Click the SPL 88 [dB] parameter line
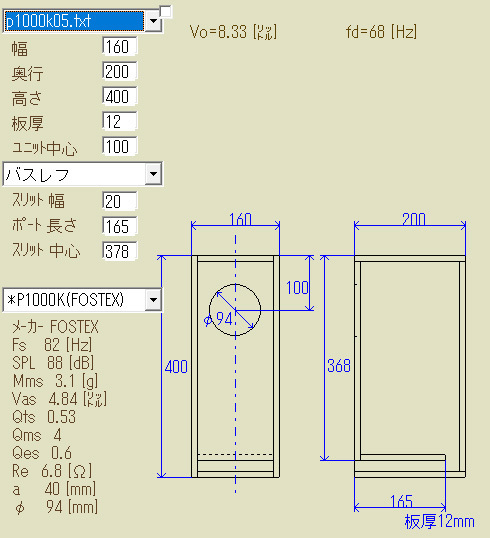490x538 pixels. click(x=53, y=363)
